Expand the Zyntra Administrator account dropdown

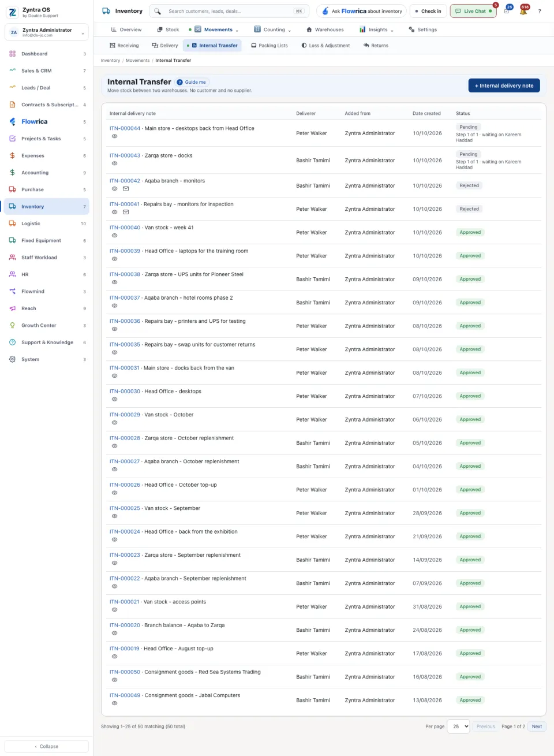[x=47, y=32]
